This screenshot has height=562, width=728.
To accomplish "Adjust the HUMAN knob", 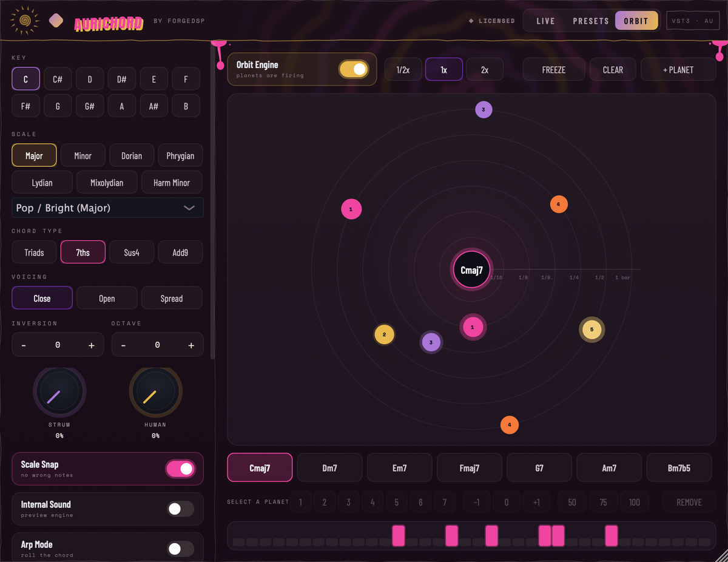I will point(155,392).
